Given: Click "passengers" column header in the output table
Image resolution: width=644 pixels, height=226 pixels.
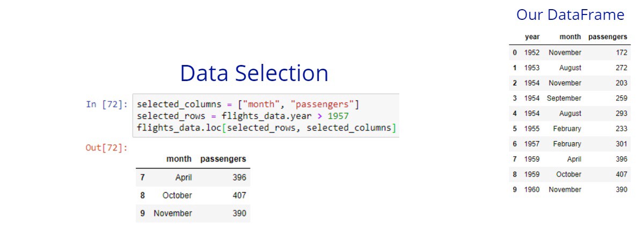Looking at the screenshot, I should tap(223, 159).
